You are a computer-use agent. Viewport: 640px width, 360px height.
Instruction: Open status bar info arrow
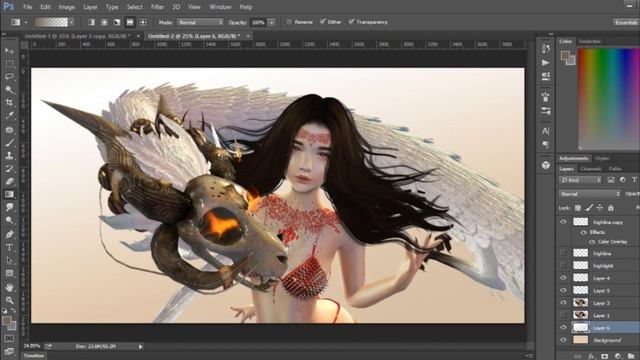click(140, 347)
